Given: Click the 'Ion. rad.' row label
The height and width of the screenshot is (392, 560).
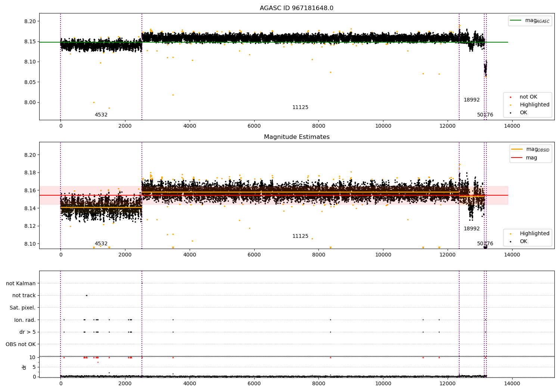Looking at the screenshot, I should (x=25, y=320).
